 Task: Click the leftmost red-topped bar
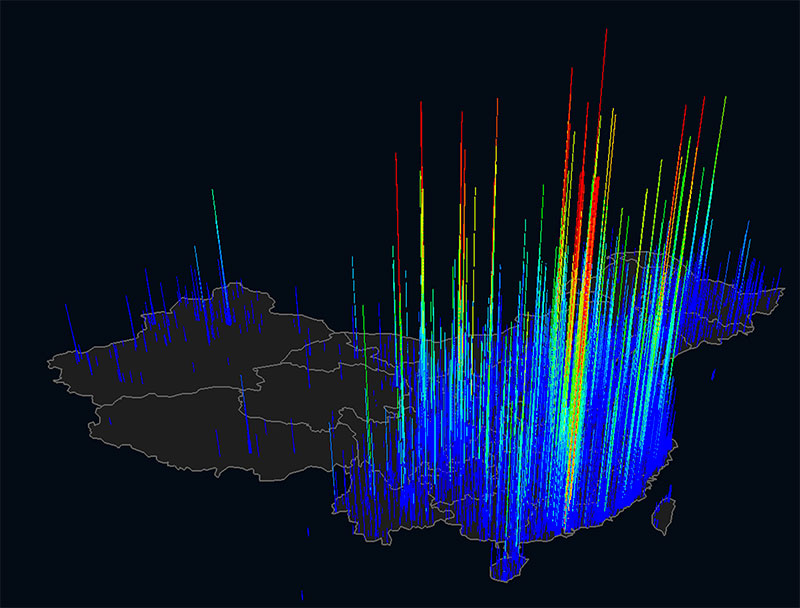pos(396,156)
